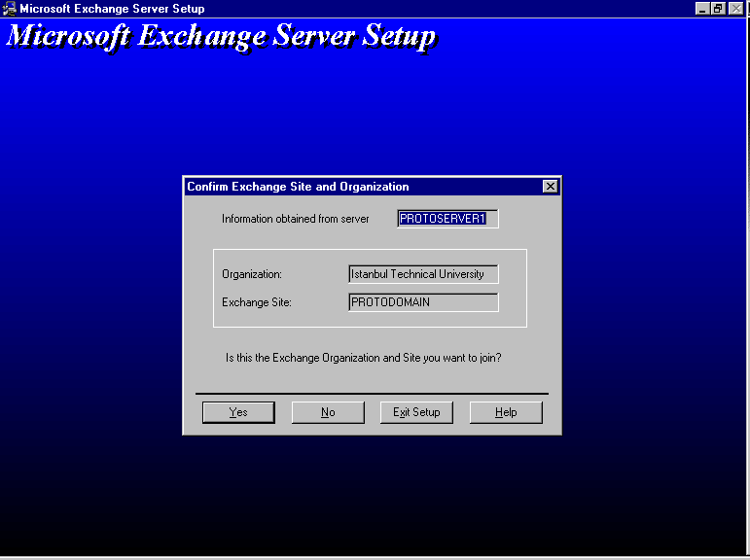Click the Organization field Istanbul Technical University
Viewport: 750px width, 560px height.
[423, 274]
